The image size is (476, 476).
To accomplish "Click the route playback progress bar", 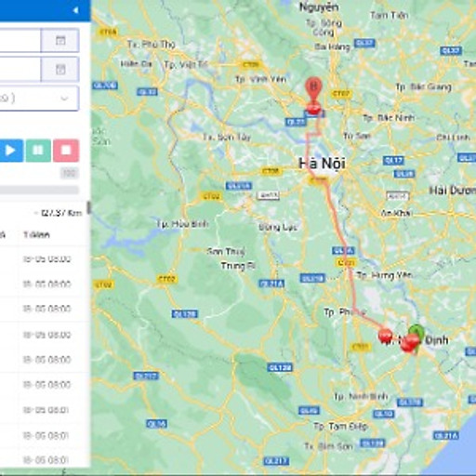I will click(x=39, y=190).
